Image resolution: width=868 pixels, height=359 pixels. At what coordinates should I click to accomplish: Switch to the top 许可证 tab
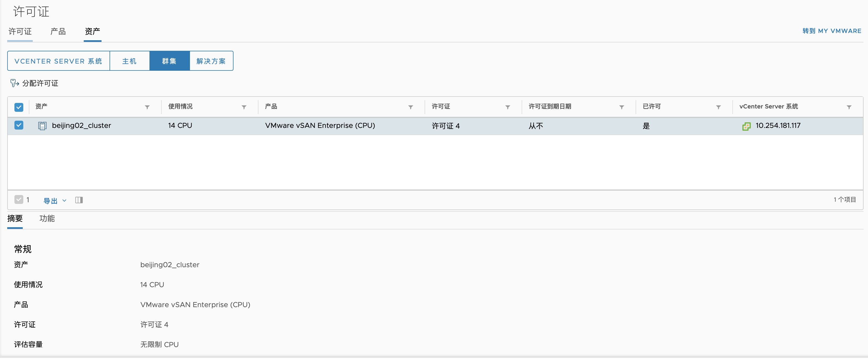click(x=20, y=32)
